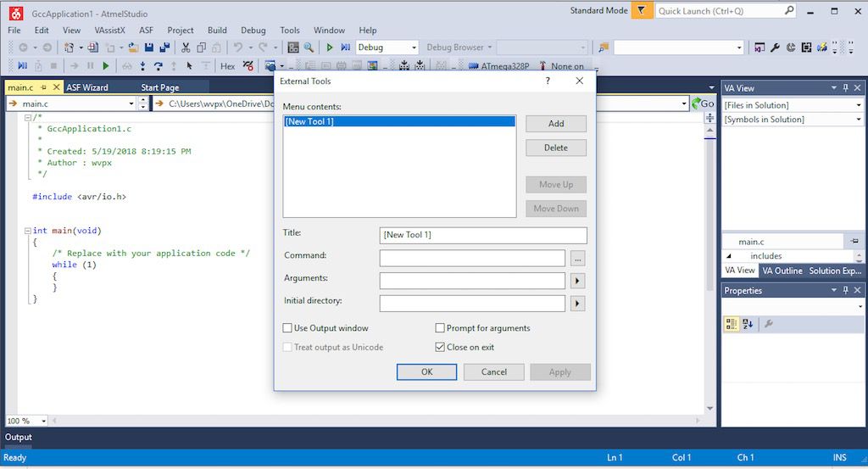Viewport: 868px width, 469px height.
Task: Click Start Debugging and Break icon
Action: [x=346, y=47]
